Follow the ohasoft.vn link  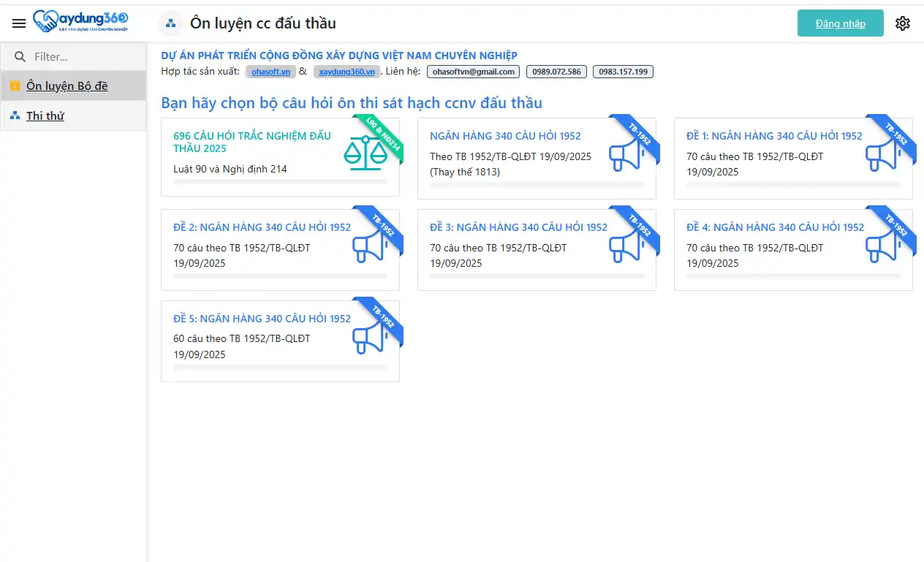270,72
